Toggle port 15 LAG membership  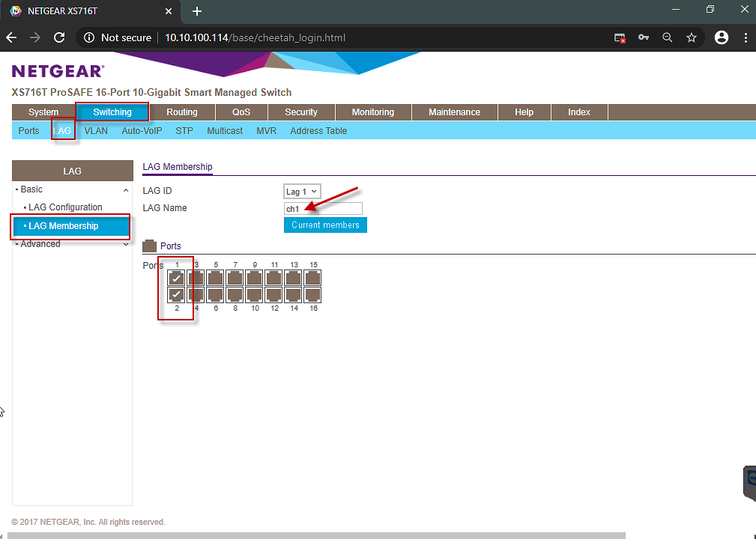coord(313,278)
